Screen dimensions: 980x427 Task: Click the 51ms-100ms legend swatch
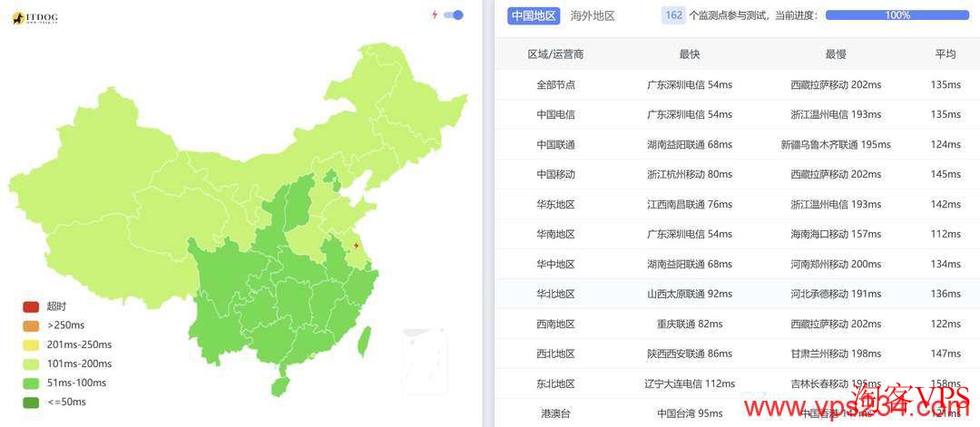pyautogui.click(x=31, y=383)
